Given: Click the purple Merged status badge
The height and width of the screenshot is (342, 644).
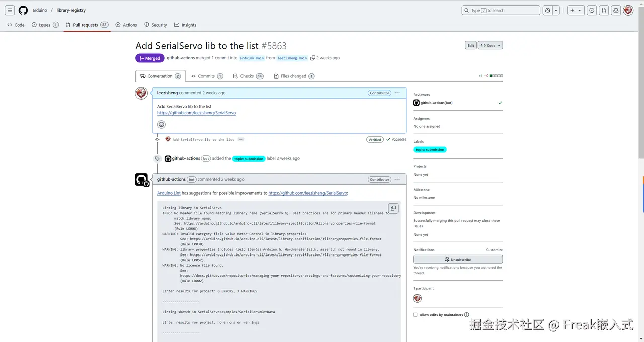Looking at the screenshot, I should [x=150, y=58].
